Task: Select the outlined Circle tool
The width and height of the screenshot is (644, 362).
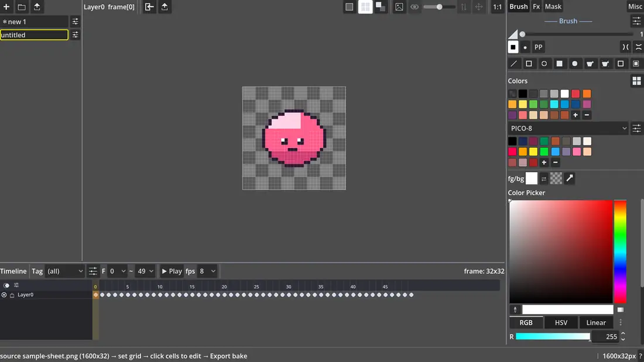Action: coord(544,64)
